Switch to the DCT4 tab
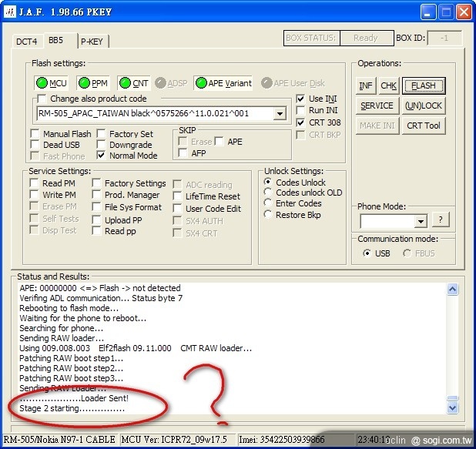Viewport: 476px width, 449px height. [x=27, y=42]
